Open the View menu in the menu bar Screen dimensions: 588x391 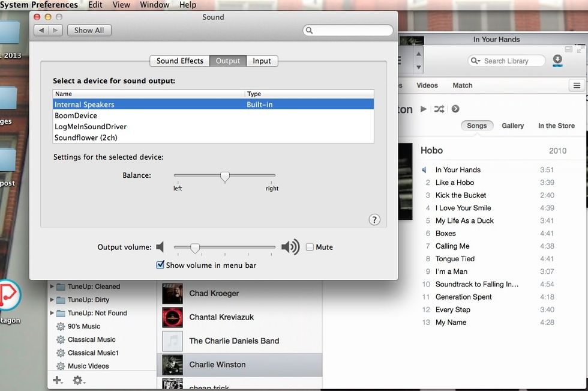[121, 4]
